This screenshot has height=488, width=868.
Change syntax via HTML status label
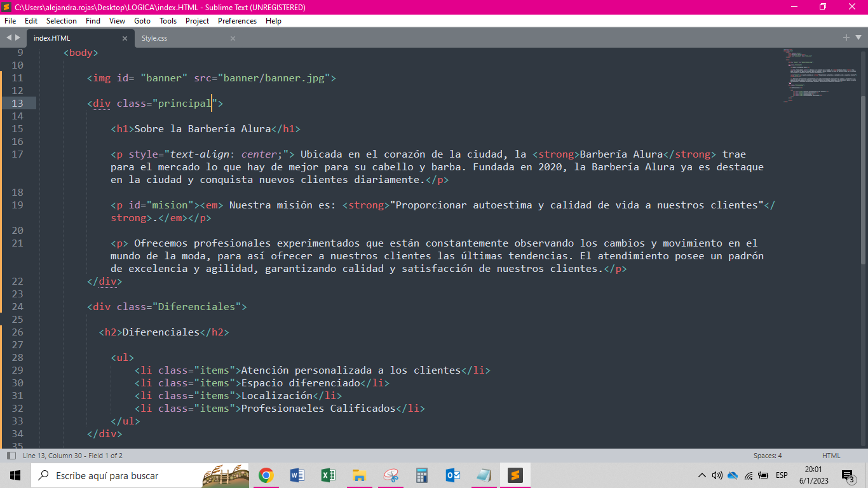pos(831,456)
